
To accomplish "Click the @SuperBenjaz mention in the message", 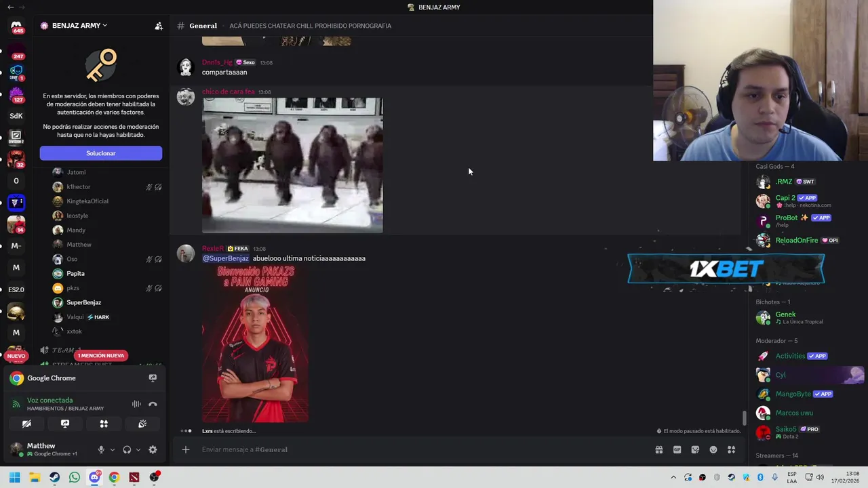I will (x=226, y=258).
